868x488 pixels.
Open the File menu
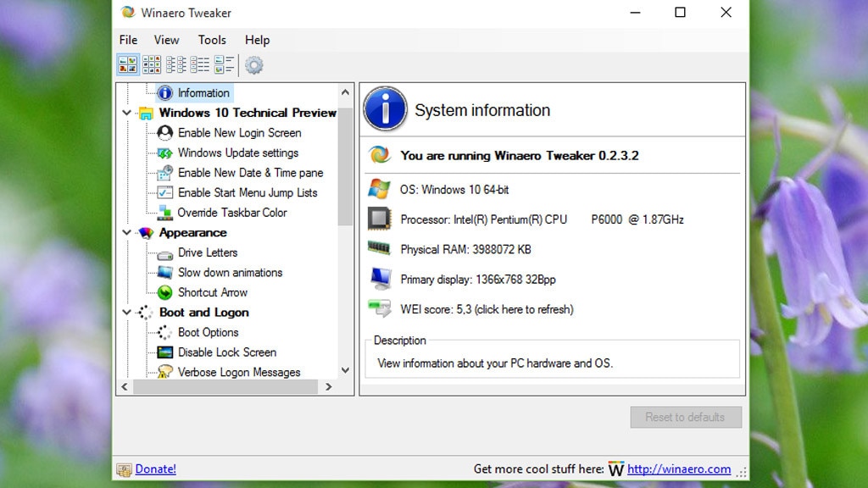(x=128, y=40)
